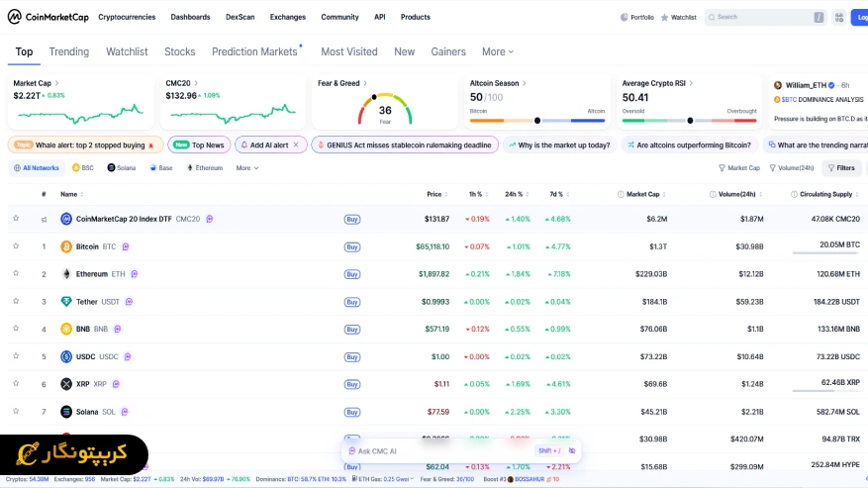Sort by the 7d % column header
The image size is (868, 488).
tap(559, 194)
